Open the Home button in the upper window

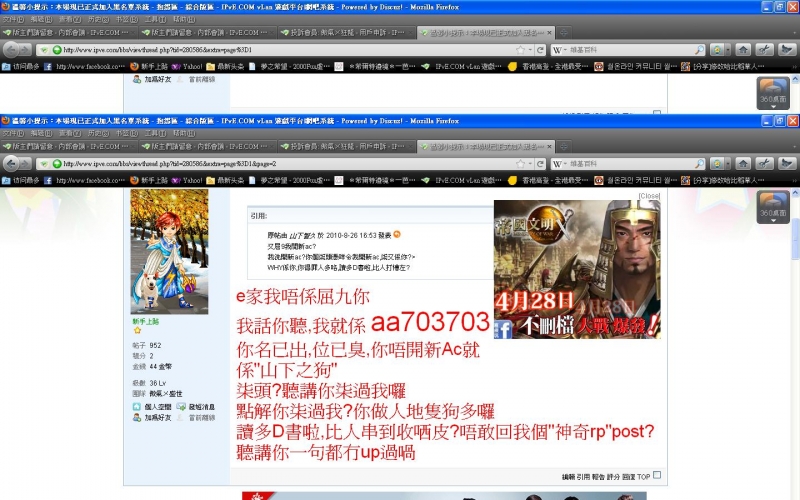click(x=743, y=49)
